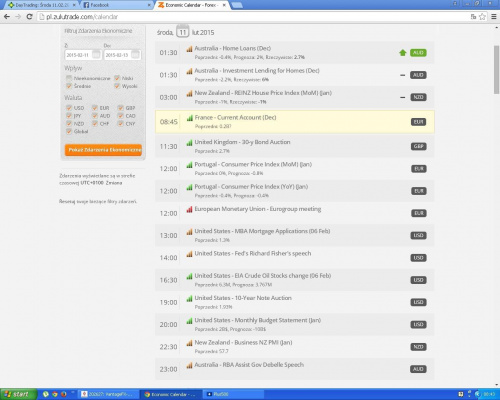
Task: Click the green up arrow on Australia Home Loans
Action: point(402,53)
